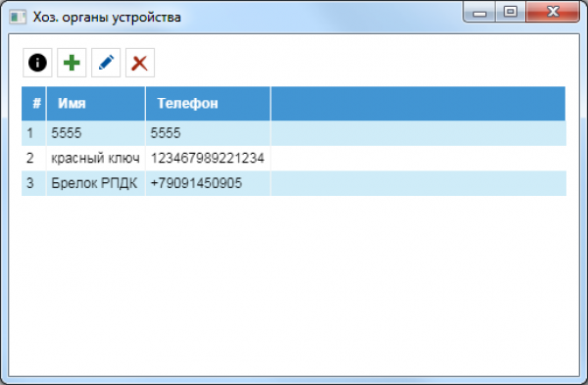The image size is (588, 385).
Task: Edit entry using blue pencil icon
Action: coord(106,63)
